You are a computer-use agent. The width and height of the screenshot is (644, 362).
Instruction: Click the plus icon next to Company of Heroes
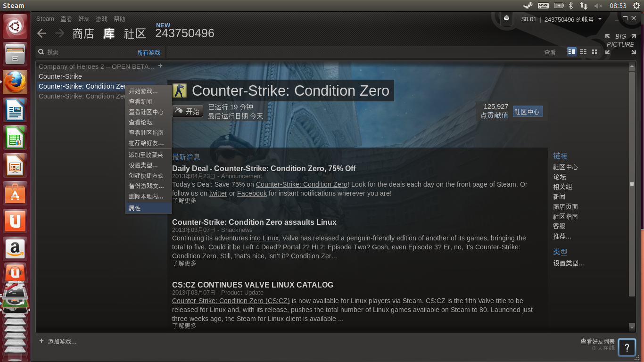tap(160, 66)
